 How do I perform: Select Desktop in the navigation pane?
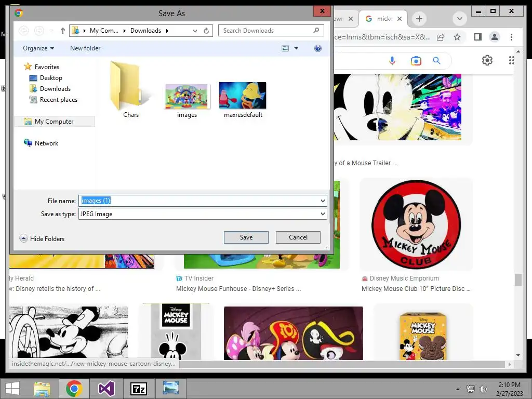pos(46,78)
